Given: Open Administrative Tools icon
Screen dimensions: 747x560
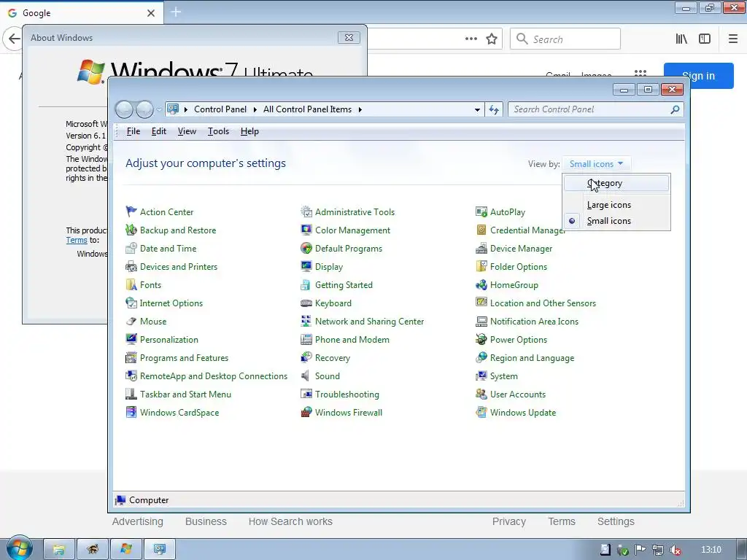Looking at the screenshot, I should [306, 211].
